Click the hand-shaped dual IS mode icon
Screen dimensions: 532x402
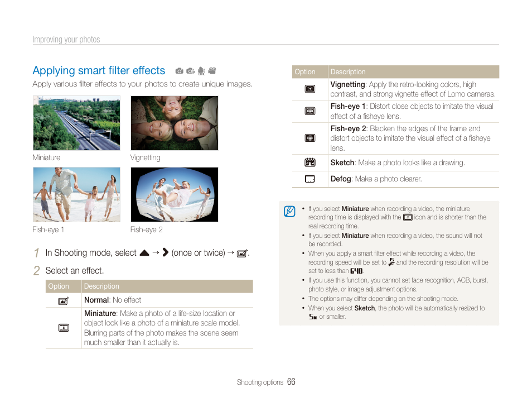[x=201, y=71]
